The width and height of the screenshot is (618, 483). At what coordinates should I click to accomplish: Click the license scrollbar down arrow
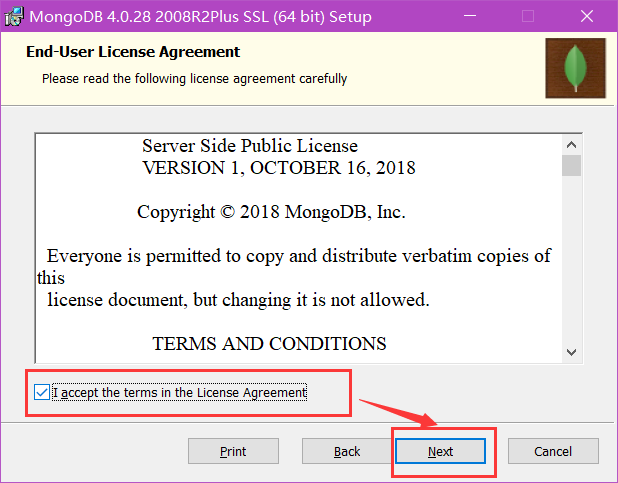(x=571, y=352)
